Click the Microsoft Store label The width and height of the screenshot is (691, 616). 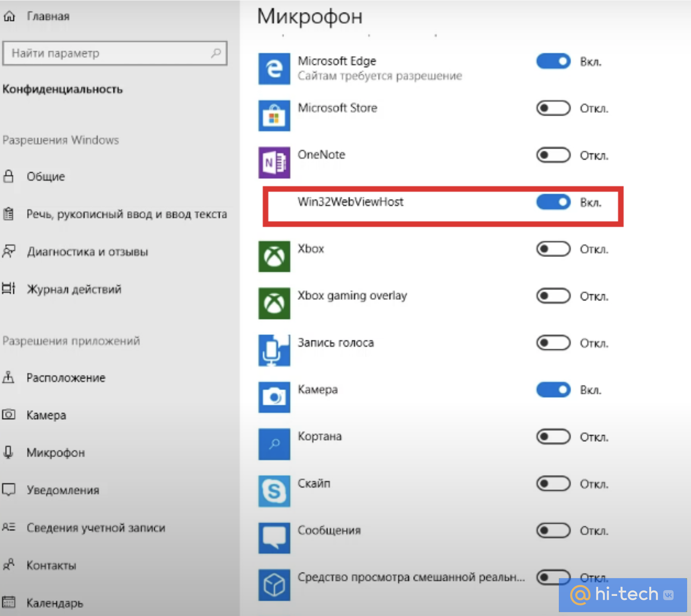337,108
